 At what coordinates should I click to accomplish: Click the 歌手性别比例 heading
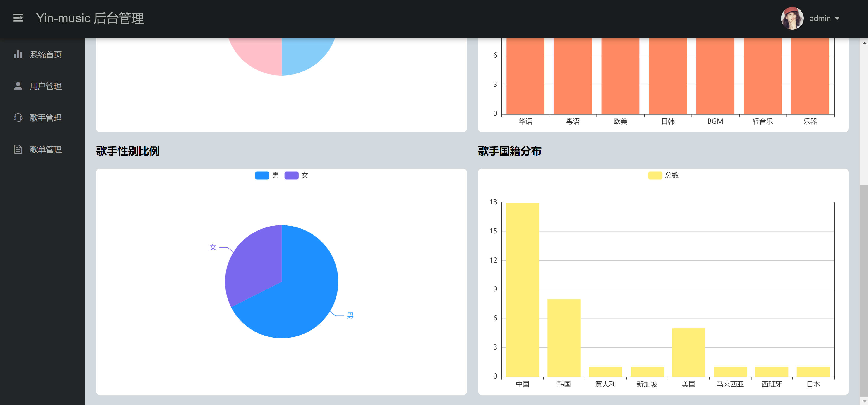128,151
